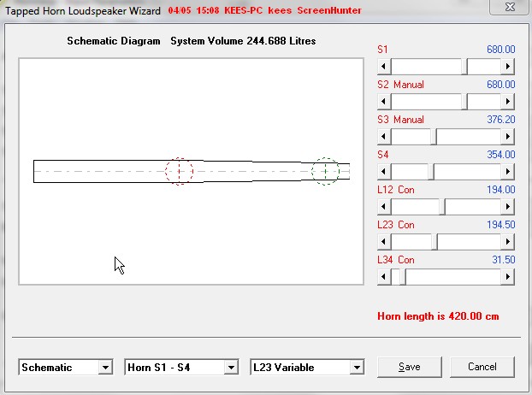
Task: Click the S3 Manual slider right arrow
Action: (507, 136)
